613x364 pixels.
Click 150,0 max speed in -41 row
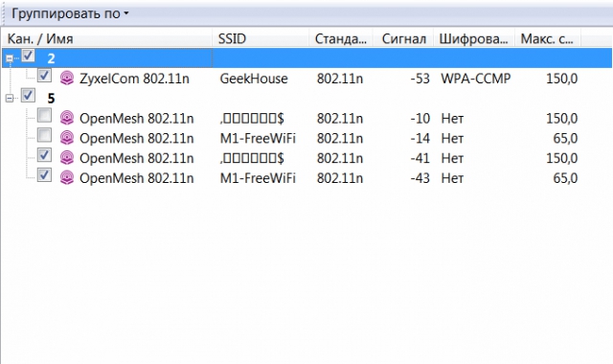click(562, 158)
